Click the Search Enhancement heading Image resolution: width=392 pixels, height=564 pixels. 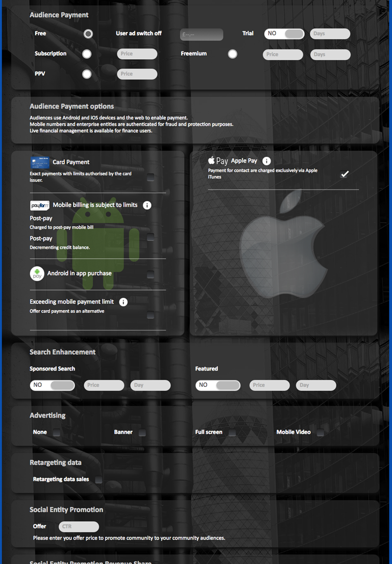(x=62, y=352)
